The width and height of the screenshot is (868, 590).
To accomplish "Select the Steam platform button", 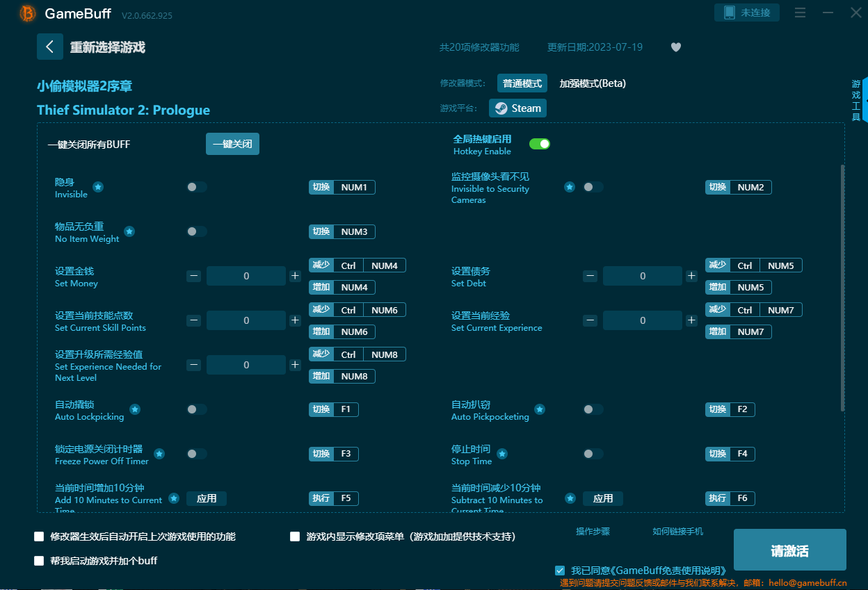I will coord(518,108).
